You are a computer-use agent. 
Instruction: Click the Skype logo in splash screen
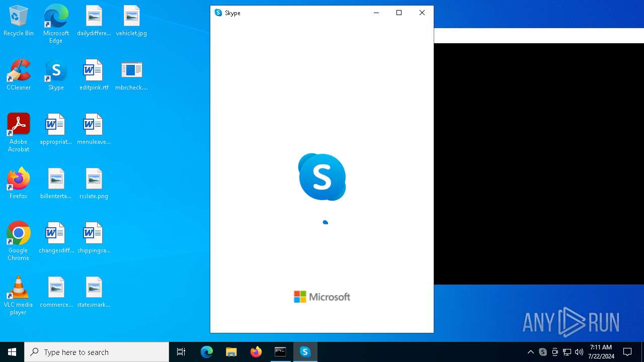tap(322, 177)
